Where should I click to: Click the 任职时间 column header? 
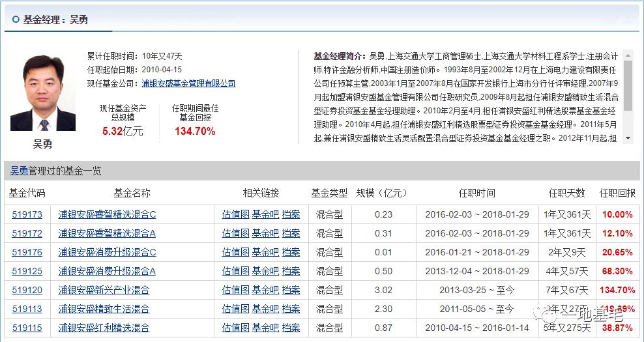coord(477,193)
